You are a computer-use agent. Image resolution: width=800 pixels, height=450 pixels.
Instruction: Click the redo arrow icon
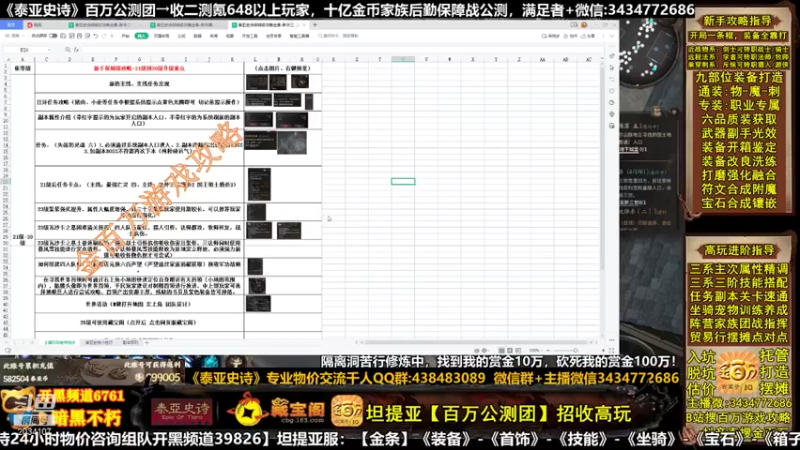(103, 36)
